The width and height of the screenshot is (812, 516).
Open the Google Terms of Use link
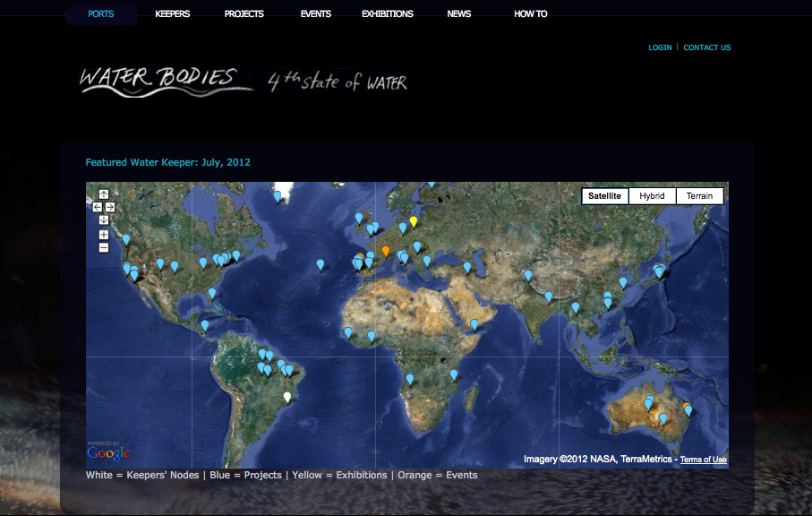tap(703, 460)
